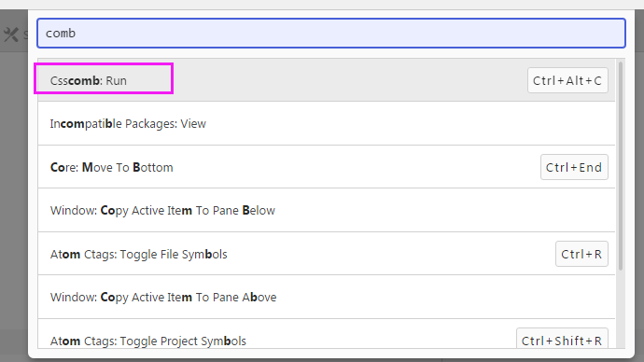The image size is (644, 362).
Task: Click the white header strip above the palette
Action: click(322, 5)
